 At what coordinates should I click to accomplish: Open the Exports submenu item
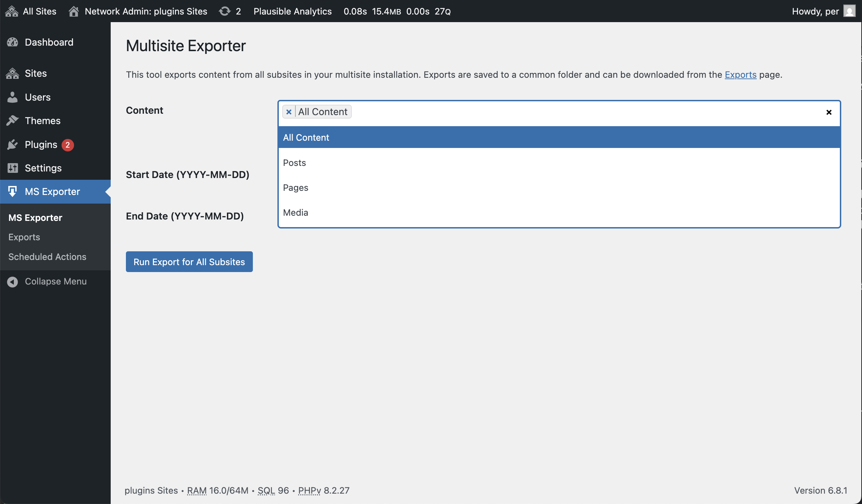[x=24, y=237]
